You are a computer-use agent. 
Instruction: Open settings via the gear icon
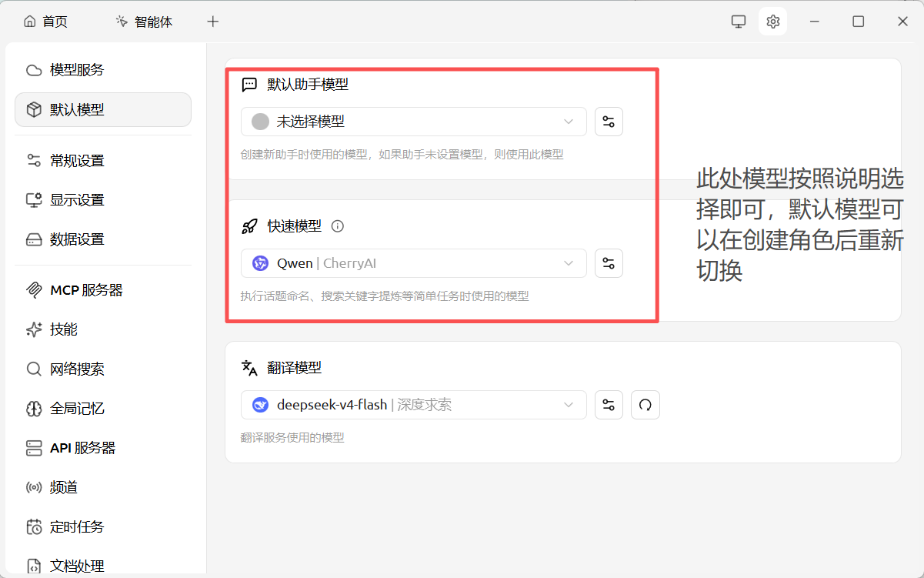point(773,22)
